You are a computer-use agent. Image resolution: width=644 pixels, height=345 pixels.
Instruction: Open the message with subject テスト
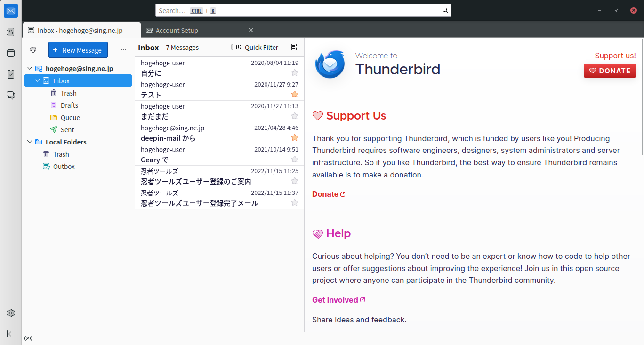219,90
